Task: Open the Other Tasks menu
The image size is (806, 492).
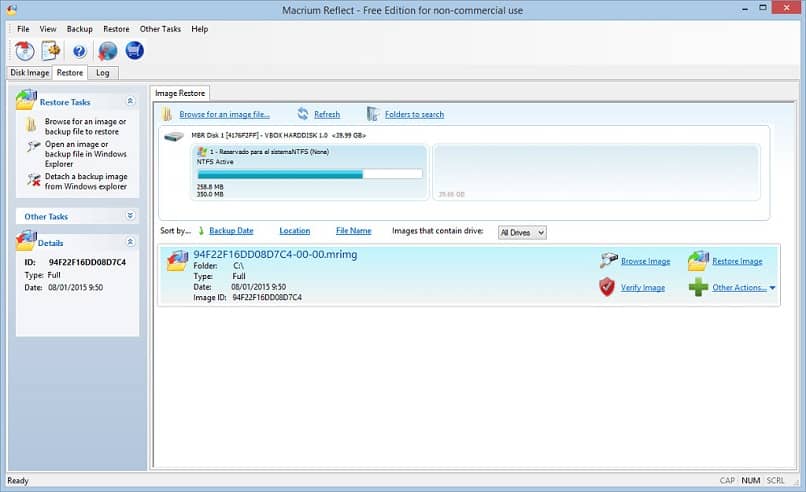Action: [x=160, y=29]
